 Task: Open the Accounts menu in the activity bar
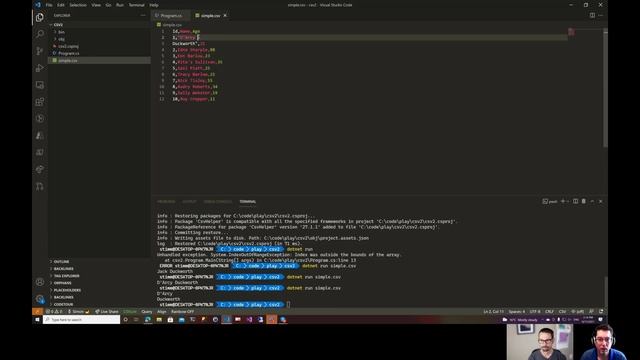[40, 282]
